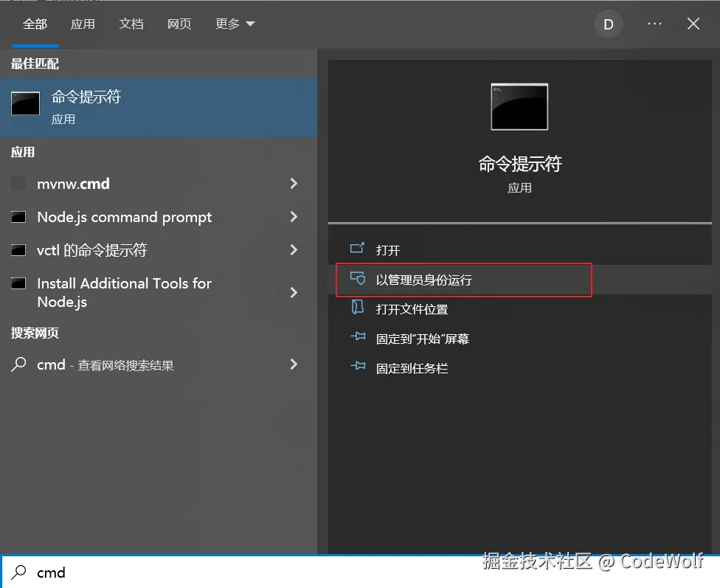Open Node.js command prompt result
The width and height of the screenshot is (720, 588).
point(159,217)
